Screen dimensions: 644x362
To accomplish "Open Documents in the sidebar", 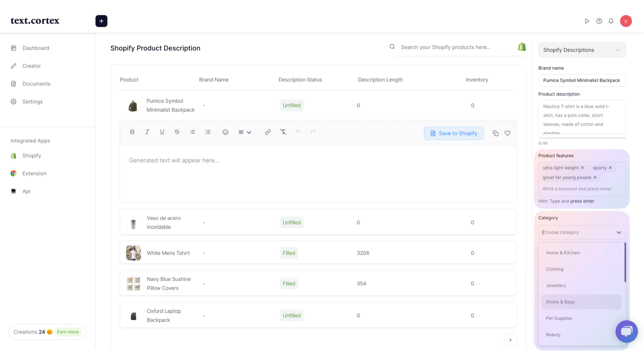I will (x=36, y=84).
